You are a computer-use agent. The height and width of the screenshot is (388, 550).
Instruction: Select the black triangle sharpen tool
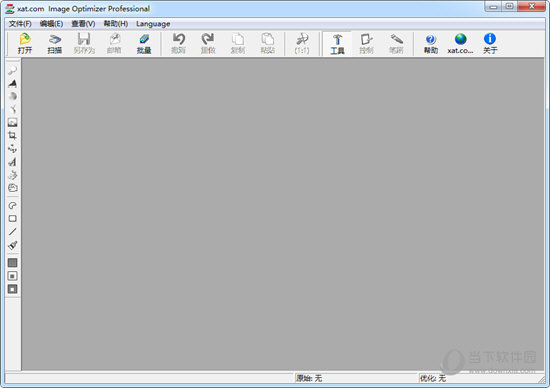coord(13,83)
